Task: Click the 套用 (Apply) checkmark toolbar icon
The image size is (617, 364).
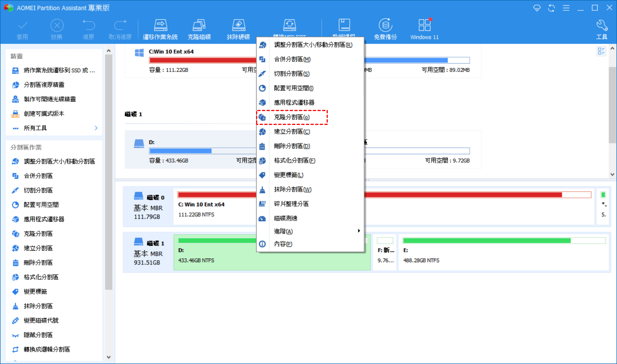Action: coord(22,25)
